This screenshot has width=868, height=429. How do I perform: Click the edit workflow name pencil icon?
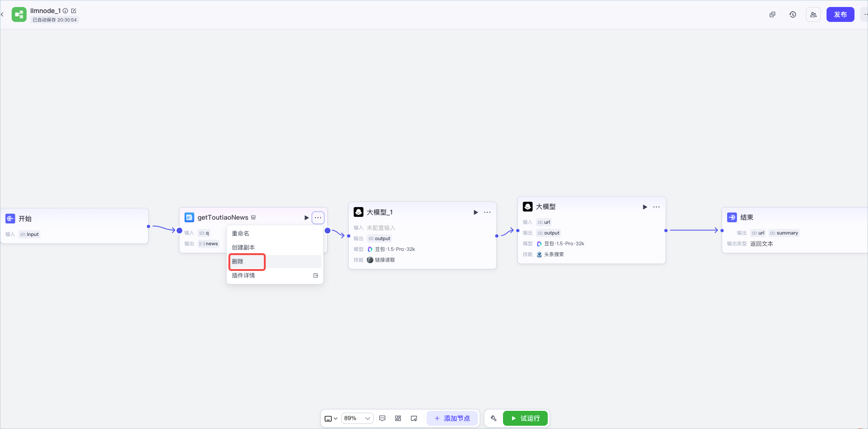pyautogui.click(x=74, y=11)
